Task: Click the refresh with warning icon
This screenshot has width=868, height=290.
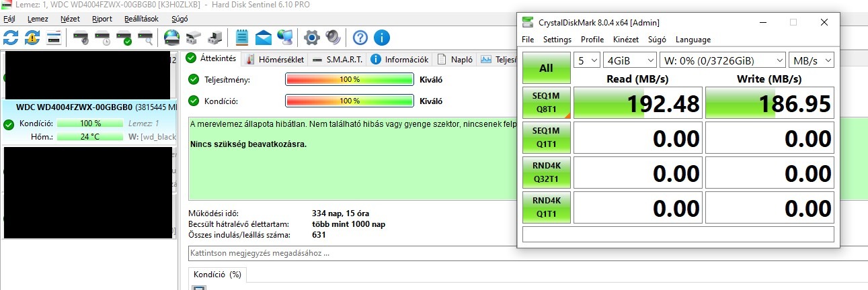Action: tap(32, 37)
